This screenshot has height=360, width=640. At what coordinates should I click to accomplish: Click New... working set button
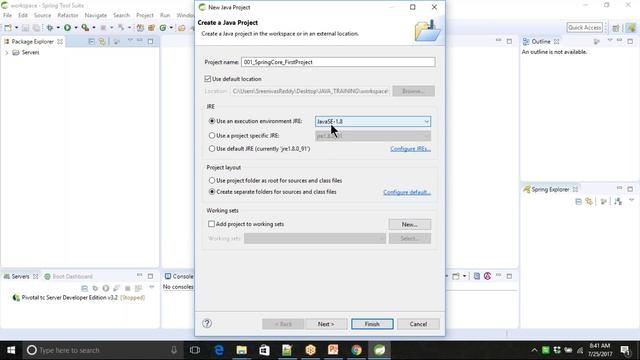coord(410,224)
